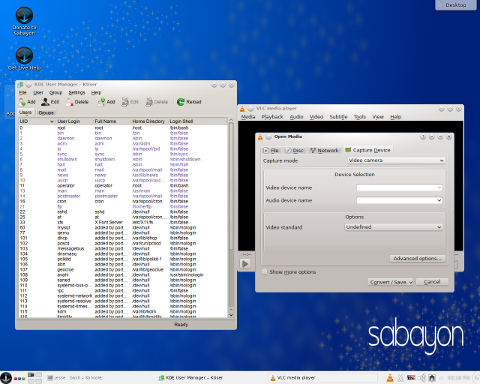This screenshot has width=480, height=384.
Task: Open the Get Live Help desktop icon
Action: (24, 59)
